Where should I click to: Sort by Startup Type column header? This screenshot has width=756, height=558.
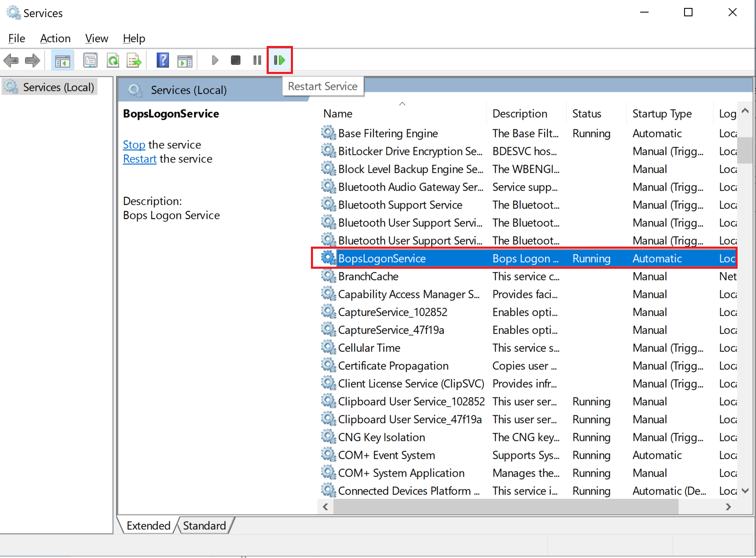662,114
